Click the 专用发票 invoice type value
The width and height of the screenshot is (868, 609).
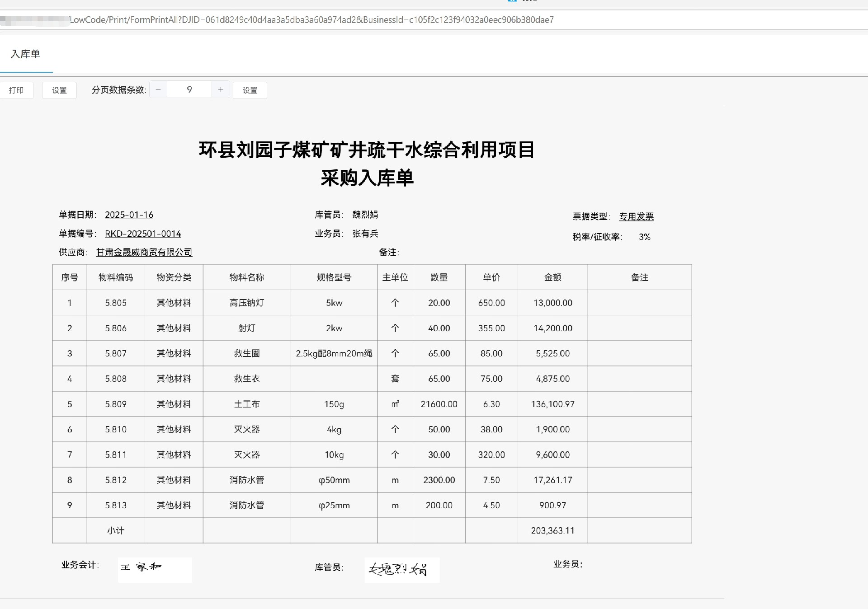click(x=636, y=216)
